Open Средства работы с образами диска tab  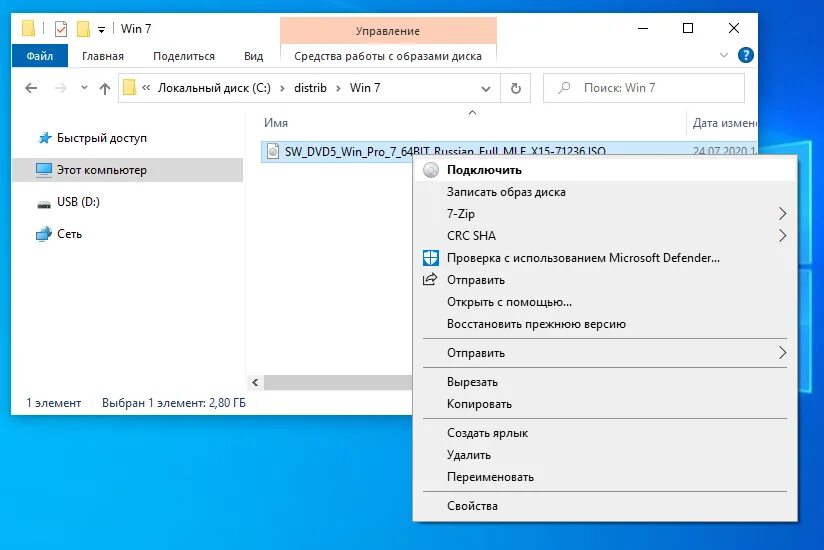(x=388, y=56)
